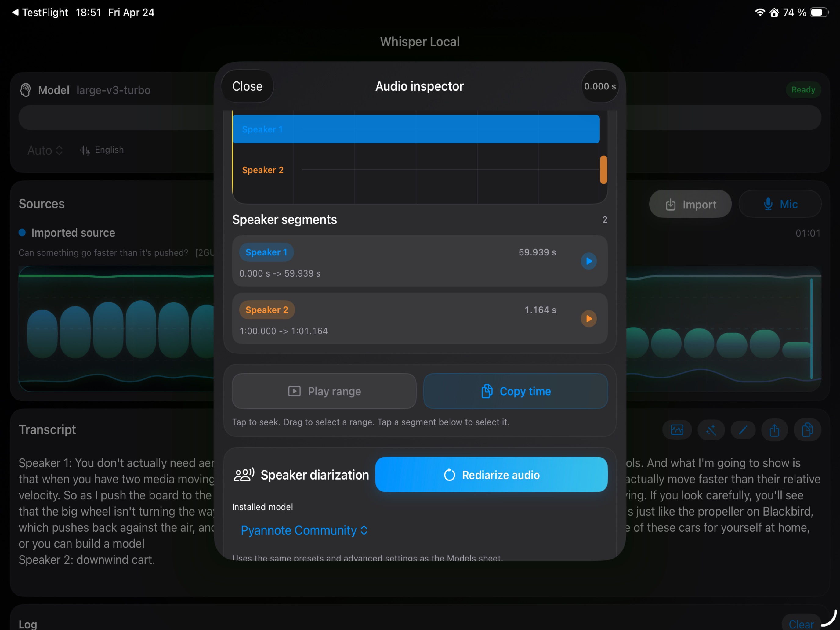Click Clear in the Log panel
The image size is (840, 630).
coord(801,624)
